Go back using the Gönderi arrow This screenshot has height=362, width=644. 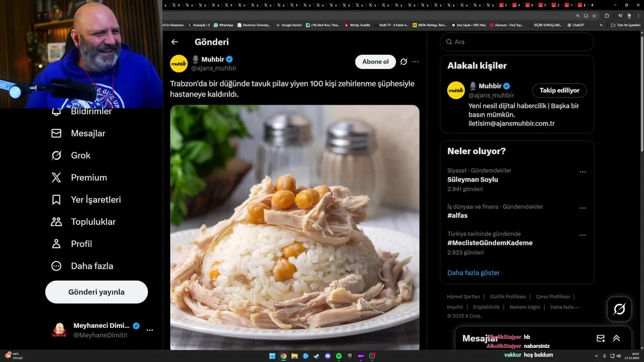pyautogui.click(x=175, y=42)
